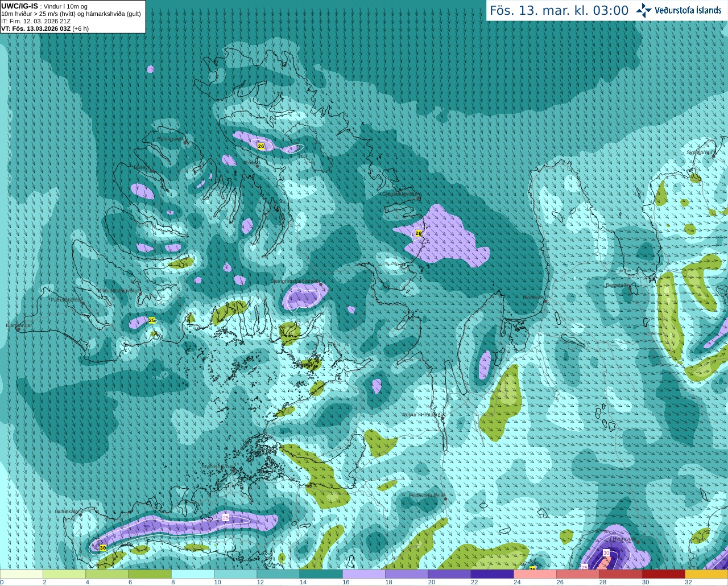Click the 16–18 m/s light purple legend swatch
Viewport: 728px width, 586px height.
click(x=364, y=574)
